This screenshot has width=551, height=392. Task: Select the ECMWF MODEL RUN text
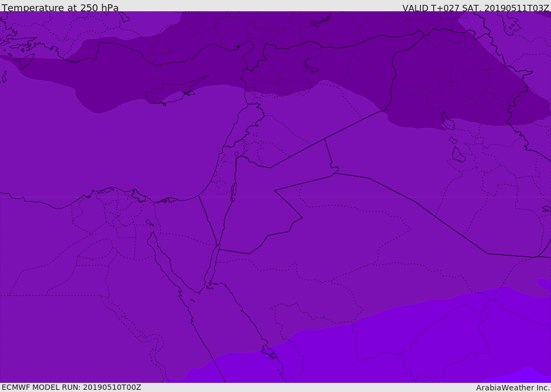(72, 387)
